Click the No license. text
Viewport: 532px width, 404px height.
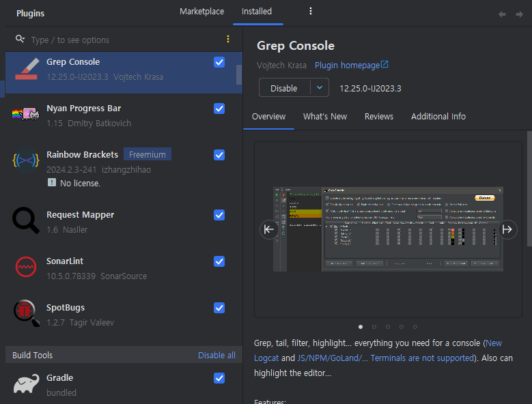click(80, 184)
